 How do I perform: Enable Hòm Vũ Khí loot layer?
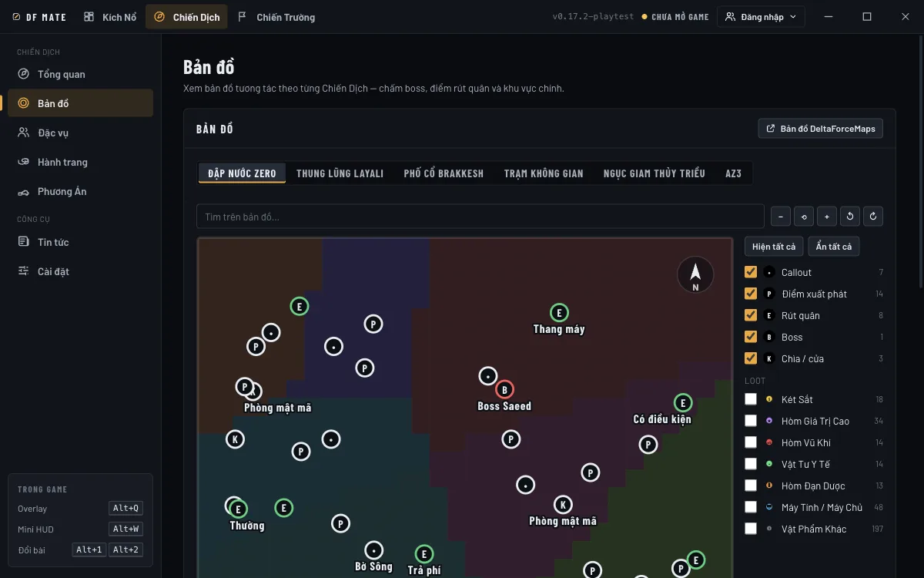751,442
